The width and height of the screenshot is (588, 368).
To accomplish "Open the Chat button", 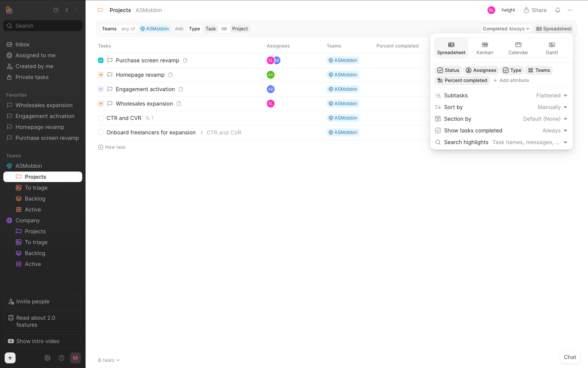I will coord(570,357).
